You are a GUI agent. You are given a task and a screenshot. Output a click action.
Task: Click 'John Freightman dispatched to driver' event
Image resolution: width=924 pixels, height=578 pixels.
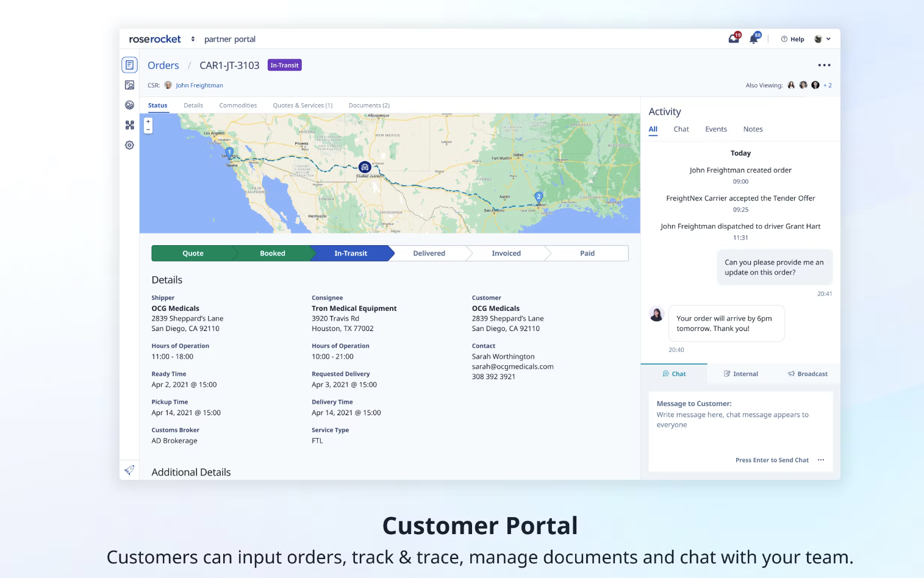740,226
